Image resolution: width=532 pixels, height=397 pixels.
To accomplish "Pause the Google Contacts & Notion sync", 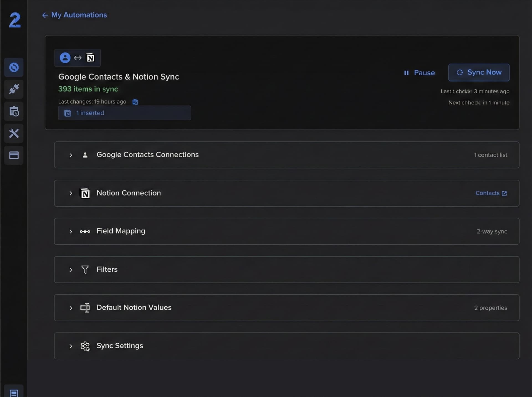I will pos(419,73).
